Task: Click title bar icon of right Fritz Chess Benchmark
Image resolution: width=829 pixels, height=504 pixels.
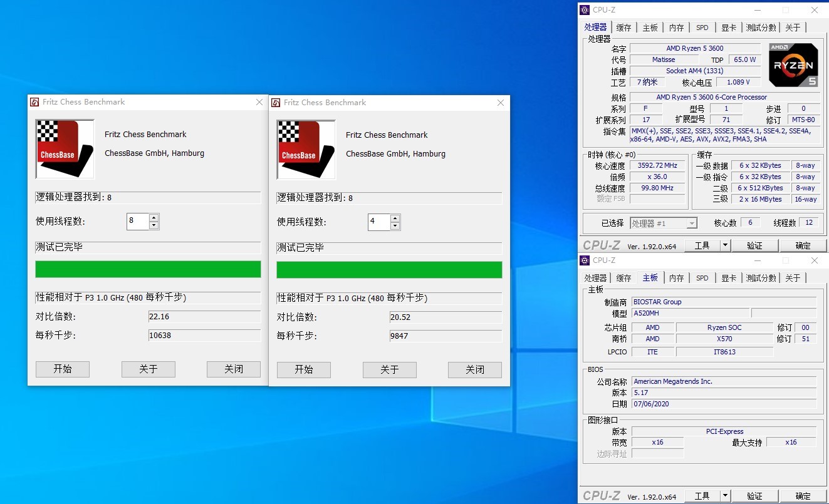Action: coord(276,103)
